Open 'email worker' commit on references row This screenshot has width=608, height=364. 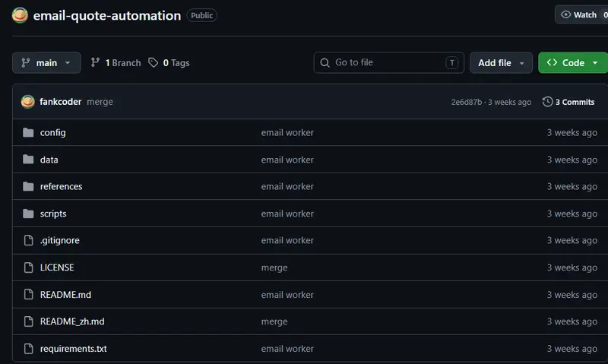[x=287, y=186]
